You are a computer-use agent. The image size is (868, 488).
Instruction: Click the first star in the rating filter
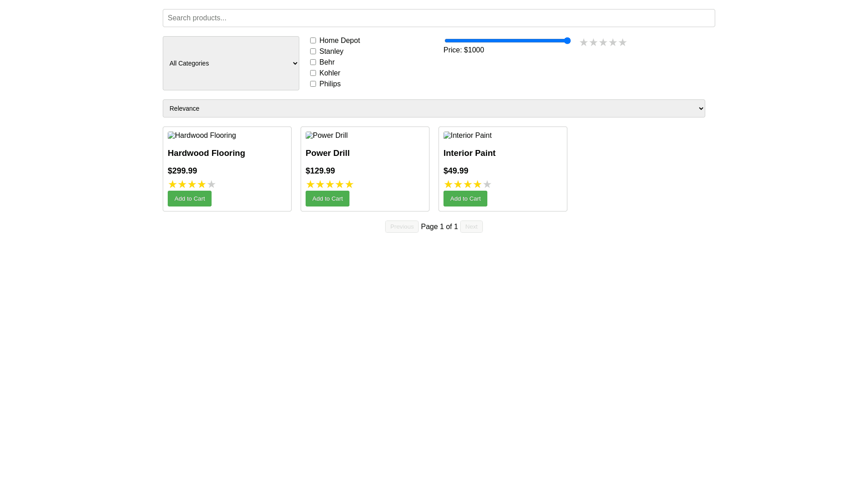pyautogui.click(x=584, y=42)
